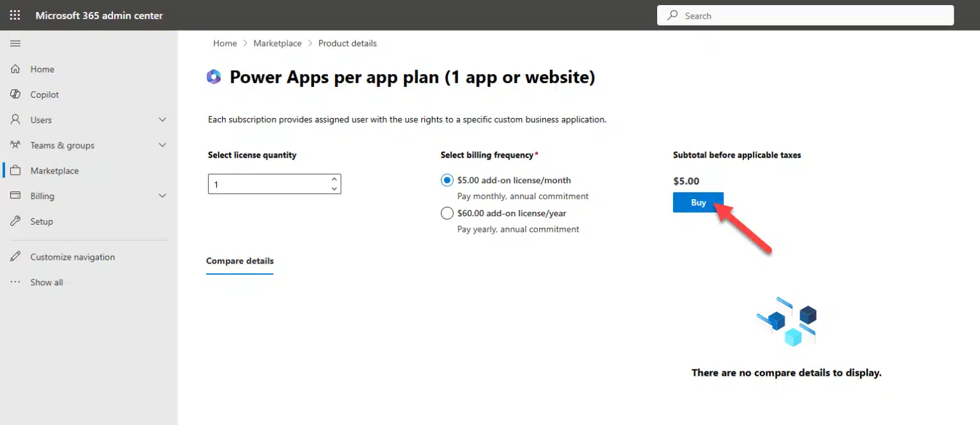The image size is (980, 425).
Task: Decrease license quantity with down arrow
Action: (x=334, y=189)
